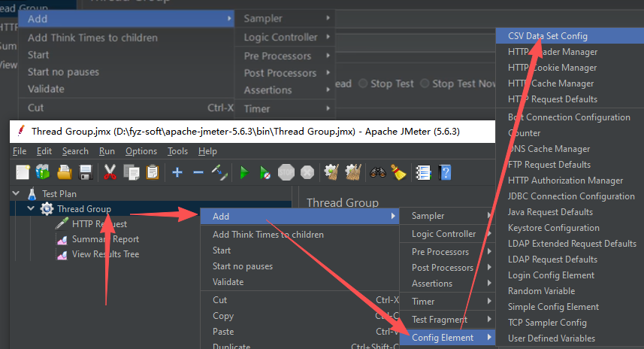This screenshot has height=349, width=644.
Task: Open the Edit menu
Action: [44, 151]
